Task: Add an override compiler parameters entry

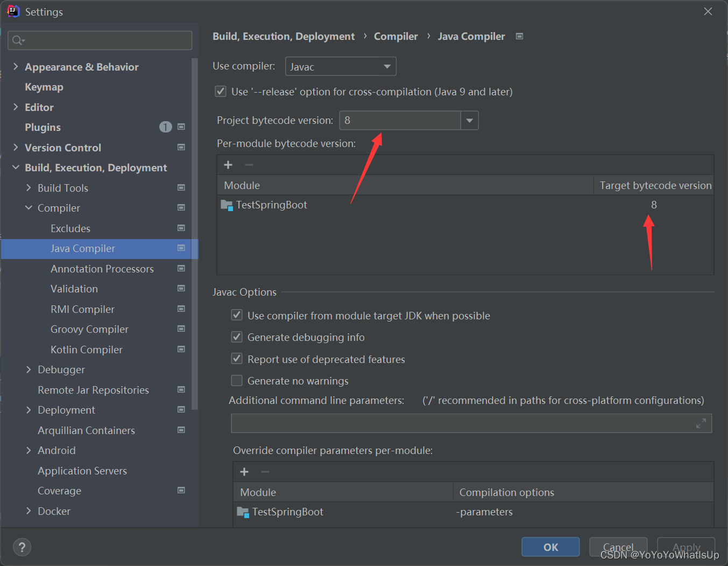Action: pyautogui.click(x=244, y=472)
